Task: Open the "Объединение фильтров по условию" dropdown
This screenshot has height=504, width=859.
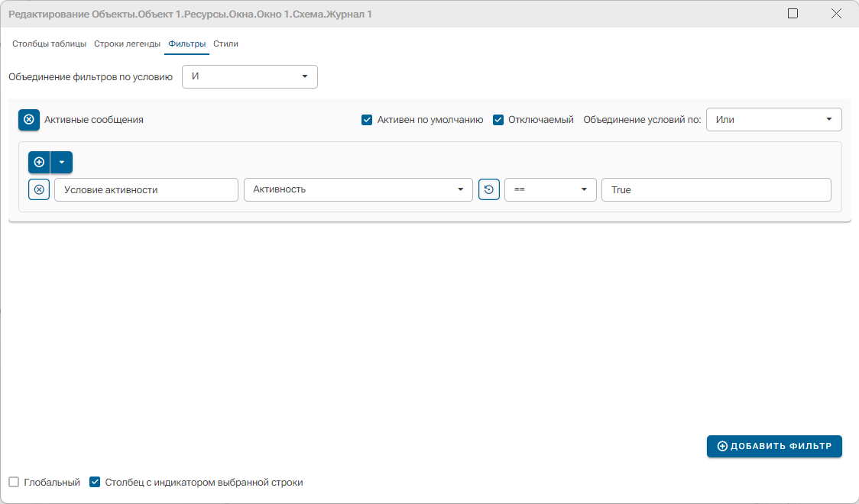Action: pos(250,76)
